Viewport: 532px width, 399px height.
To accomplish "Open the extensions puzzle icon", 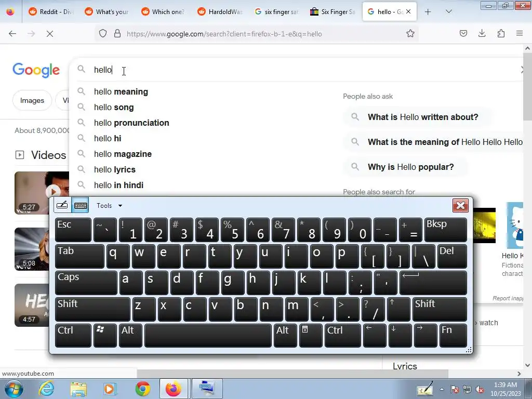I will tap(501, 33).
